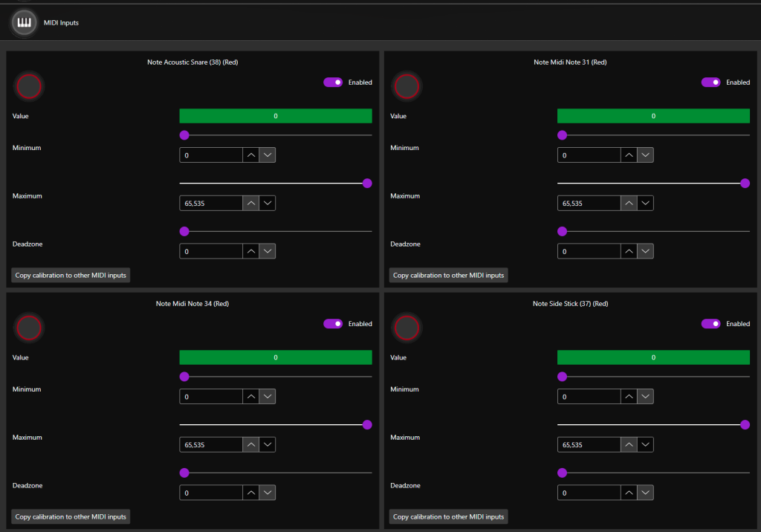Click the Midi Note 31 Maximum input field
The image size is (761, 532).
(x=589, y=204)
